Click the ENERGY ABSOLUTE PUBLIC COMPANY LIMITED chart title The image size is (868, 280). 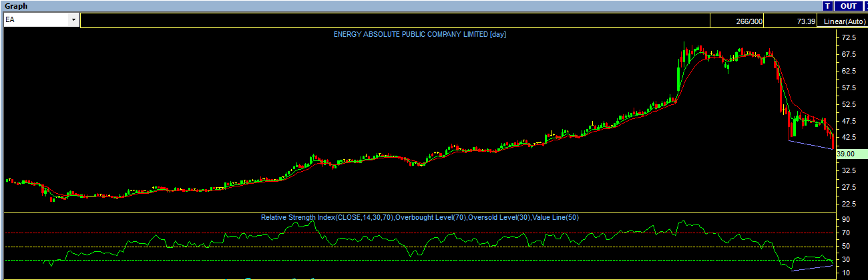click(419, 34)
